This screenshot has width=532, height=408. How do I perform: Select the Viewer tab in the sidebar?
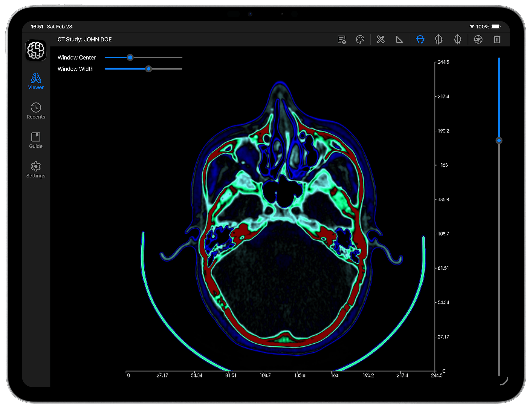click(x=36, y=81)
